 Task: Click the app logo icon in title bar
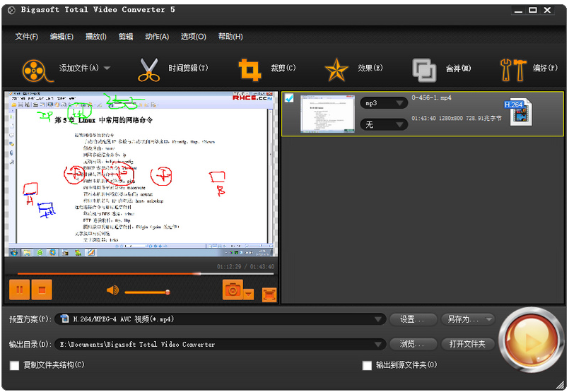click(11, 10)
